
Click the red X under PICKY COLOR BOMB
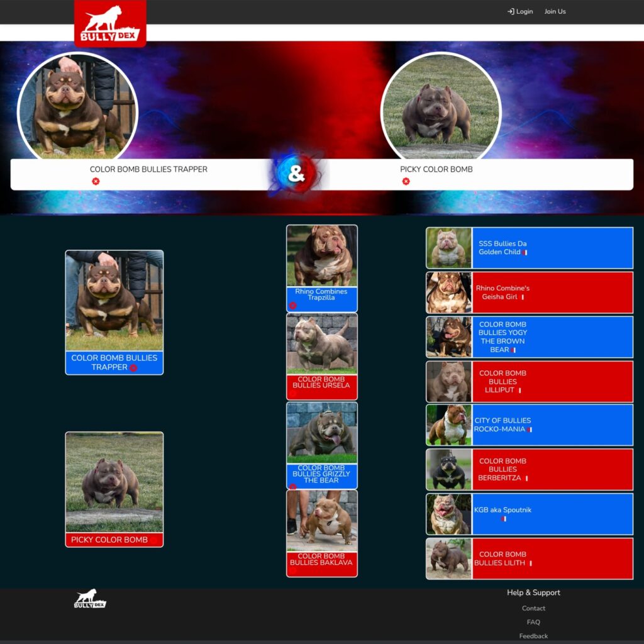[406, 181]
